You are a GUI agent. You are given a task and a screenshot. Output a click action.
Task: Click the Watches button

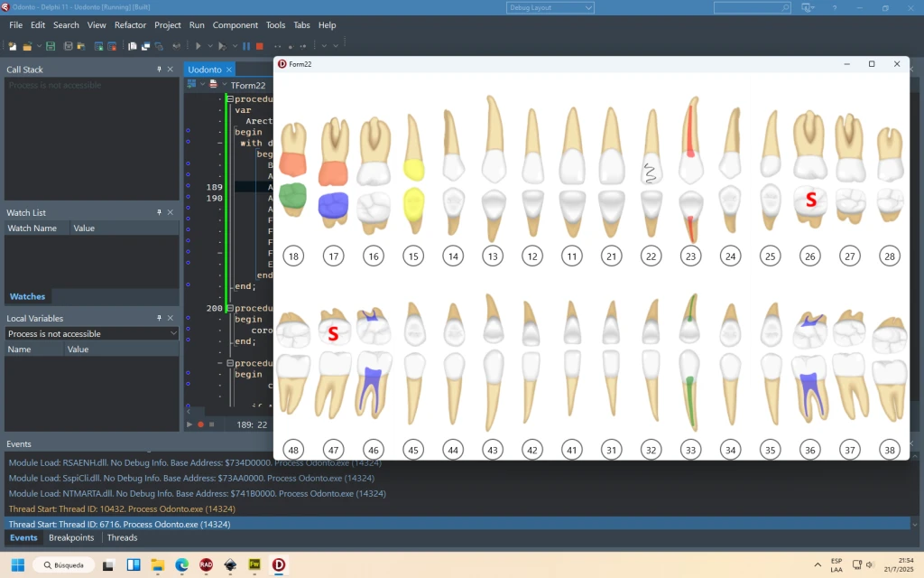click(27, 296)
